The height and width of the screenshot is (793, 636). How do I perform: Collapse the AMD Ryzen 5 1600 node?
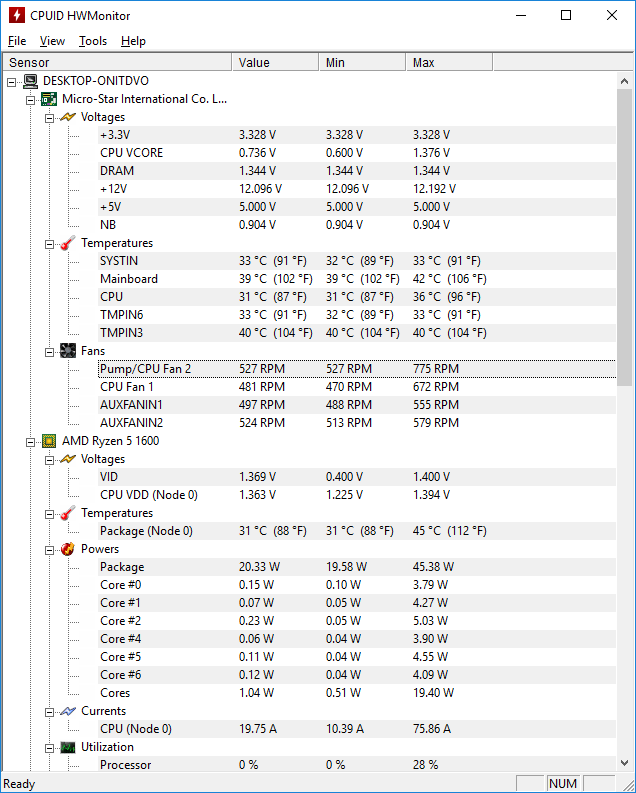point(30,441)
